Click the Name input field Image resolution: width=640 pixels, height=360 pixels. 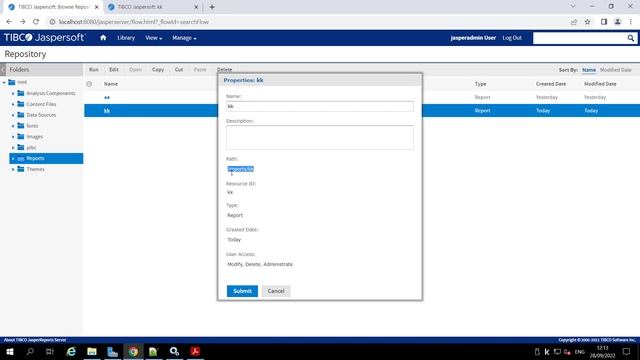click(x=320, y=106)
